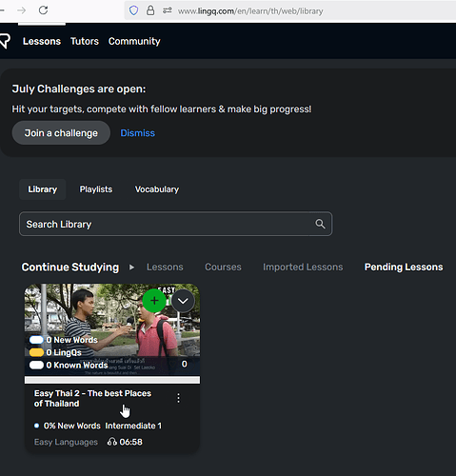Select the Pending Lessons filter
Screen dimensions: 456x476
404,267
